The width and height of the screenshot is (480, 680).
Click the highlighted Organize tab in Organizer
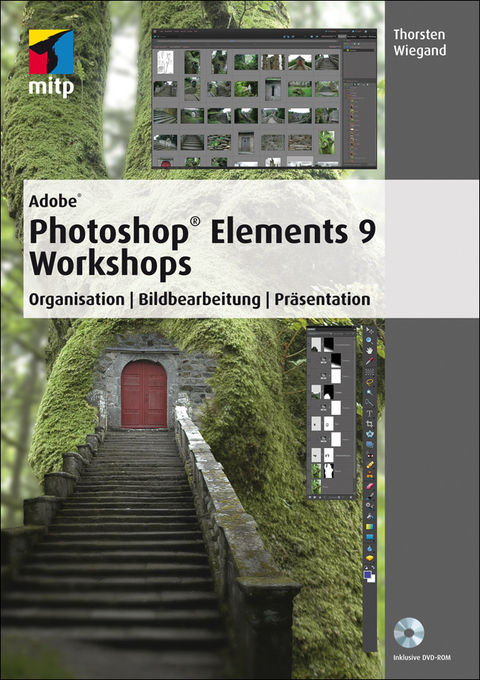(x=342, y=36)
